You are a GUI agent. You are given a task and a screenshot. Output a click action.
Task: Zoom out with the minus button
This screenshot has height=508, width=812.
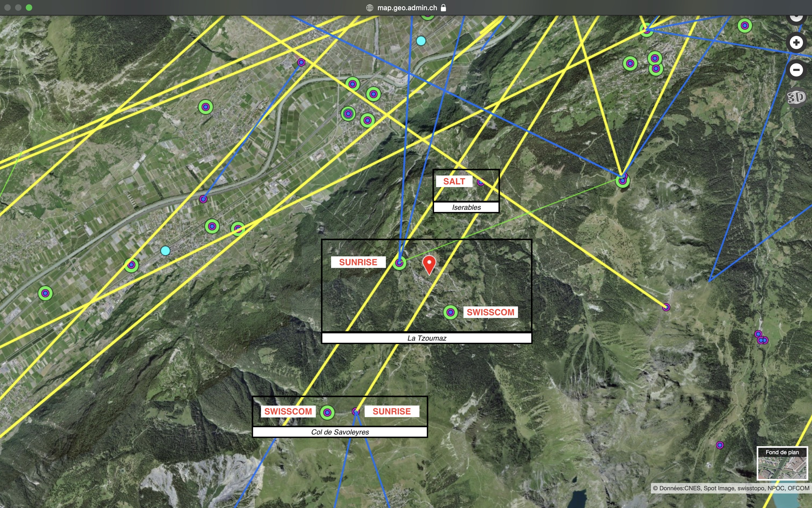coord(796,70)
